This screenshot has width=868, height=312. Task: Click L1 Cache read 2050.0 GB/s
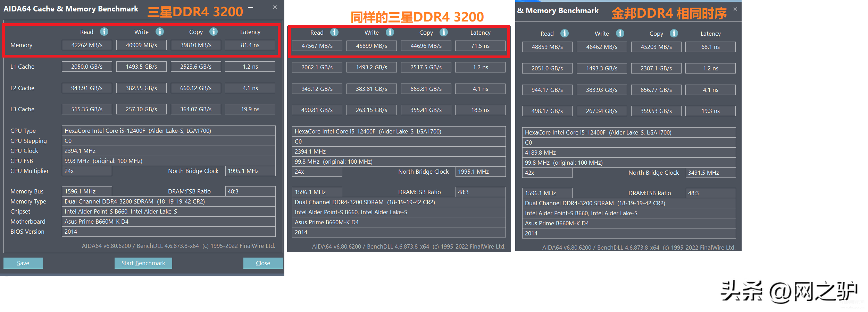(87, 67)
